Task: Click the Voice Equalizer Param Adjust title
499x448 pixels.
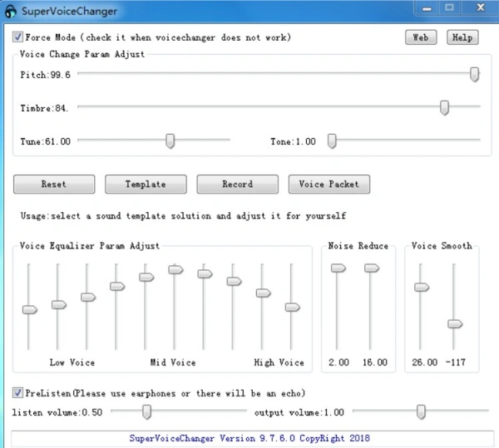Action: coord(90,246)
